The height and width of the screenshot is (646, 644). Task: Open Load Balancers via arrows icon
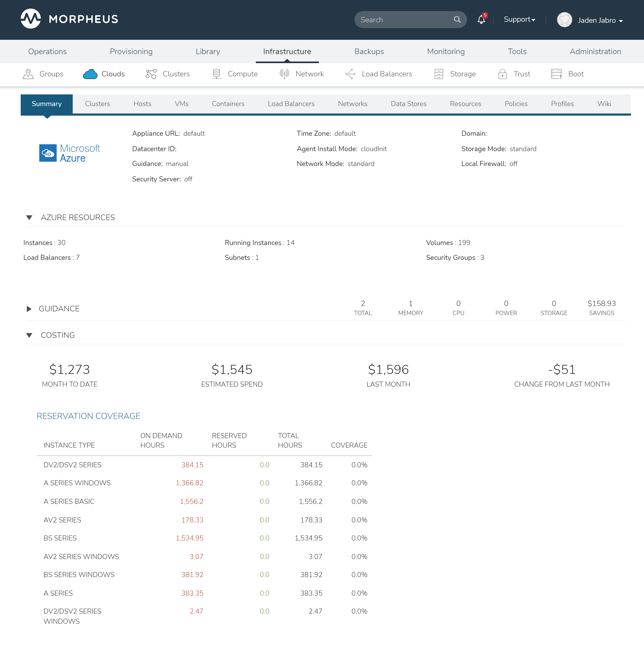[350, 74]
